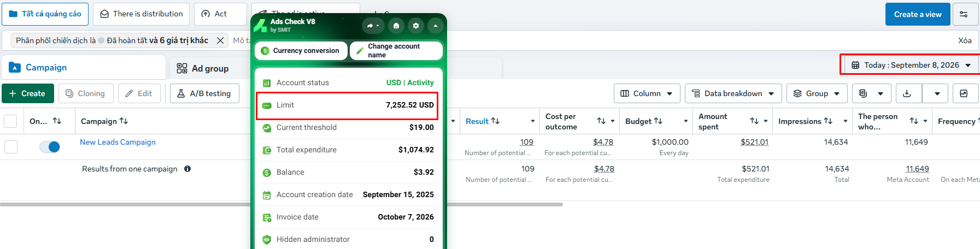
Task: Open the Amount spent column dropdown
Action: [766, 121]
